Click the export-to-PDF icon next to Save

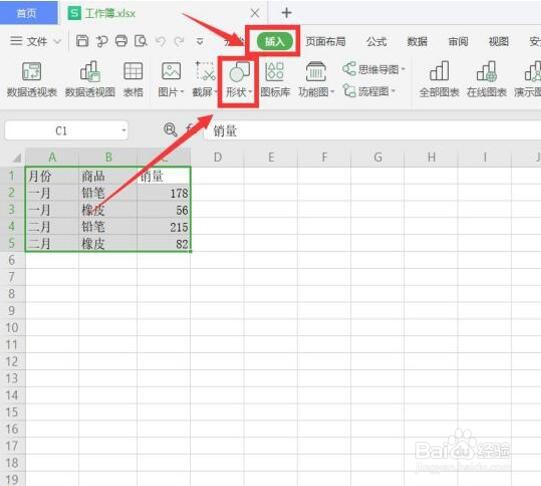pyautogui.click(x=102, y=41)
